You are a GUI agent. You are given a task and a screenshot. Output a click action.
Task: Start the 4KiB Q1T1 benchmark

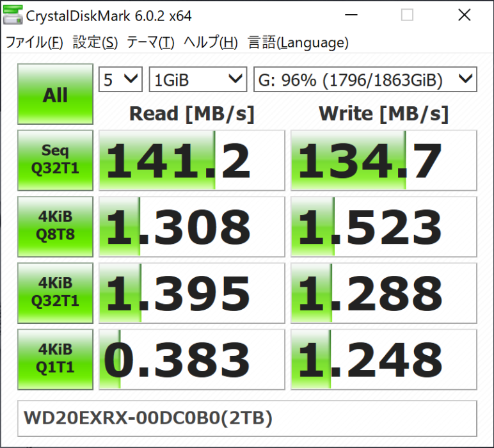click(x=56, y=358)
